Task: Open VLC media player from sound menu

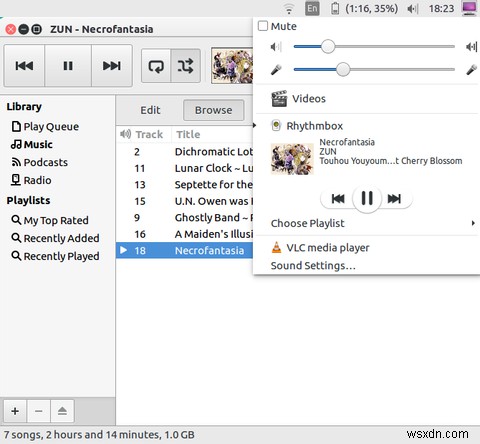Action: 366,248
